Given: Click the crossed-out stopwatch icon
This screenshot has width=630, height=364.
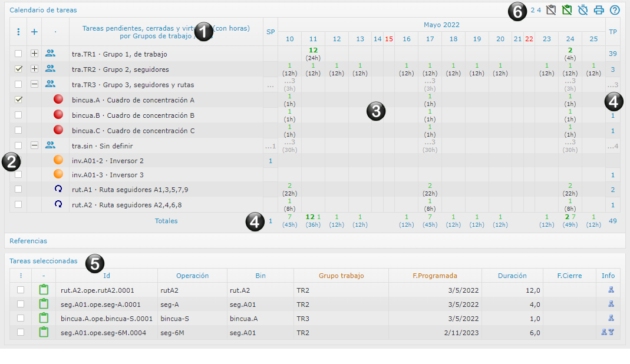Looking at the screenshot, I should (583, 10).
